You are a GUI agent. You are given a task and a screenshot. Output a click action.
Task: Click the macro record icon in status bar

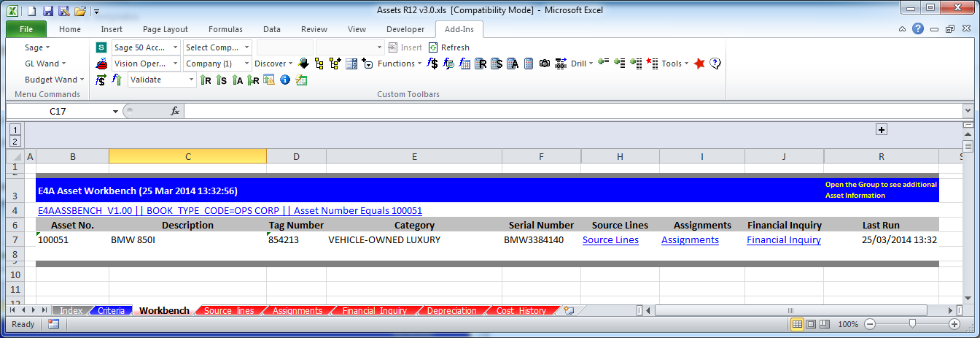(53, 324)
